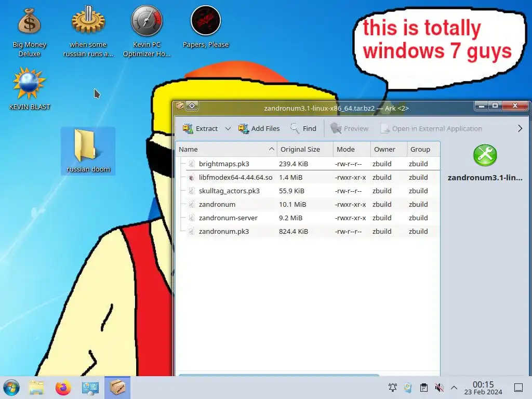The height and width of the screenshot is (399, 532).
Task: Expand the Extract dropdown arrow
Action: tap(228, 129)
